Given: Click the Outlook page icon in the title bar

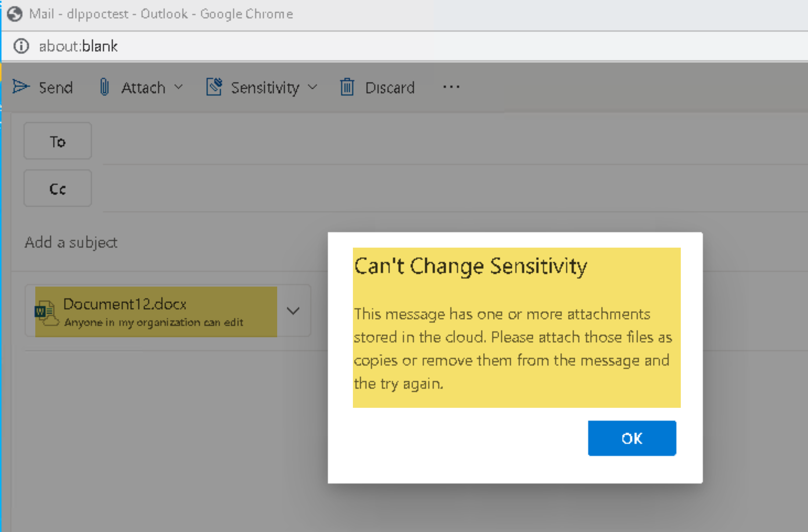Looking at the screenshot, I should point(15,14).
